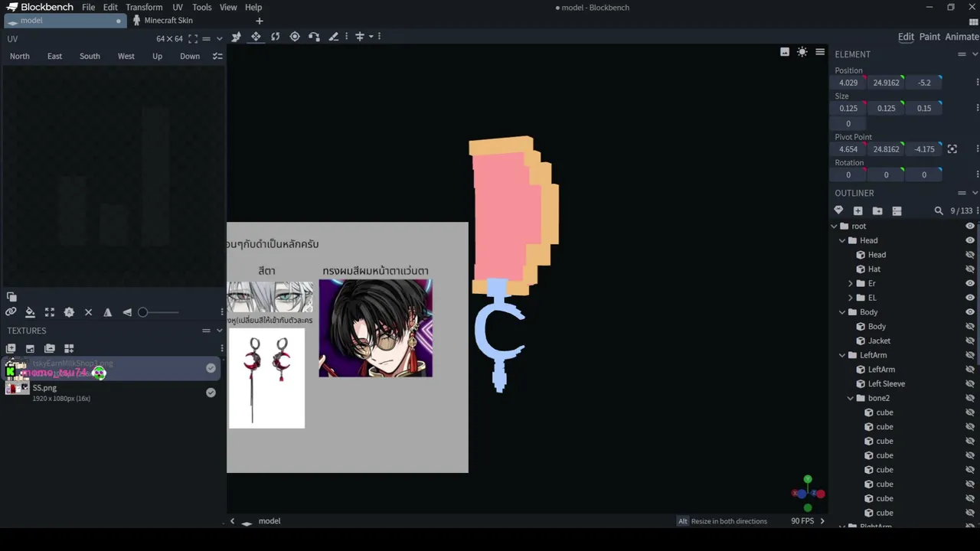Click the mirror UV horizontally icon
Screen dimensions: 980x551
point(107,312)
